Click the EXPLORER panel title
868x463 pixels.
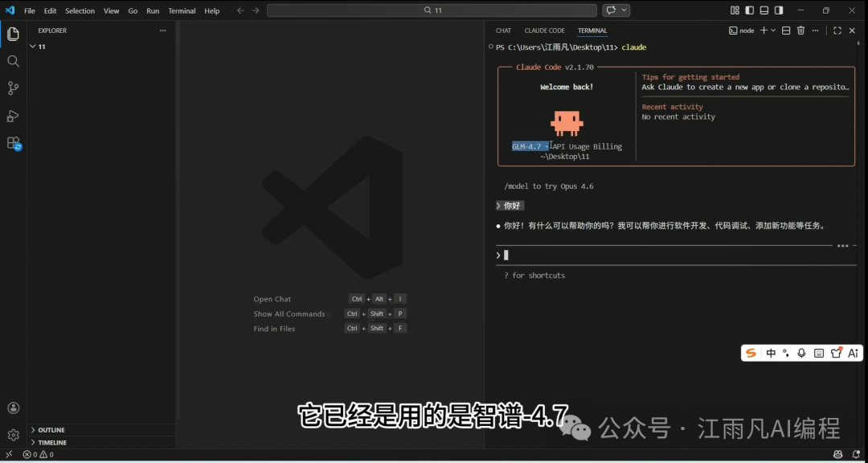pyautogui.click(x=52, y=31)
